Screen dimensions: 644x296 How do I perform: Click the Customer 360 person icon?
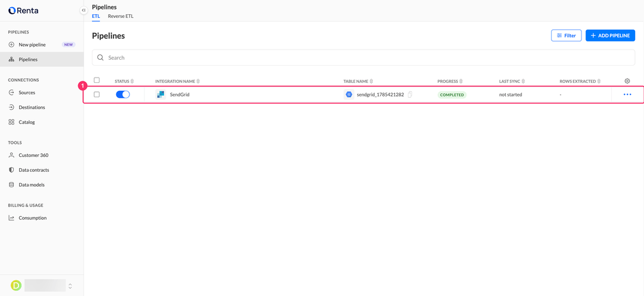(11, 155)
